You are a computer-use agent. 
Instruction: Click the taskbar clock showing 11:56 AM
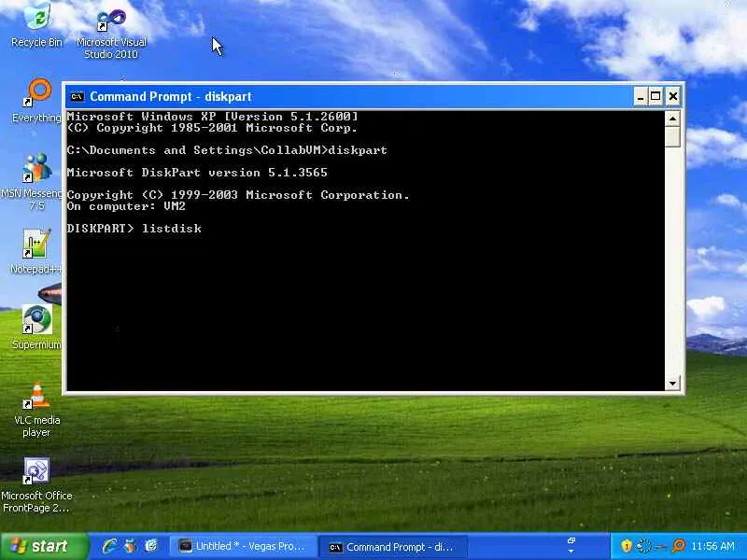coord(712,546)
